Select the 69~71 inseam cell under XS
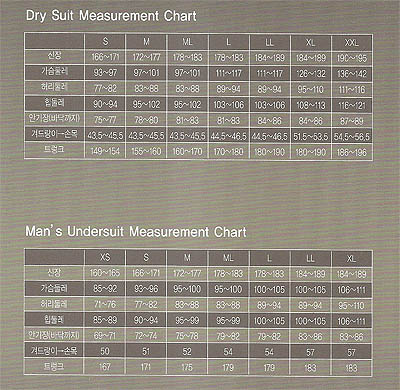This screenshot has width=400, height=390. [x=105, y=335]
